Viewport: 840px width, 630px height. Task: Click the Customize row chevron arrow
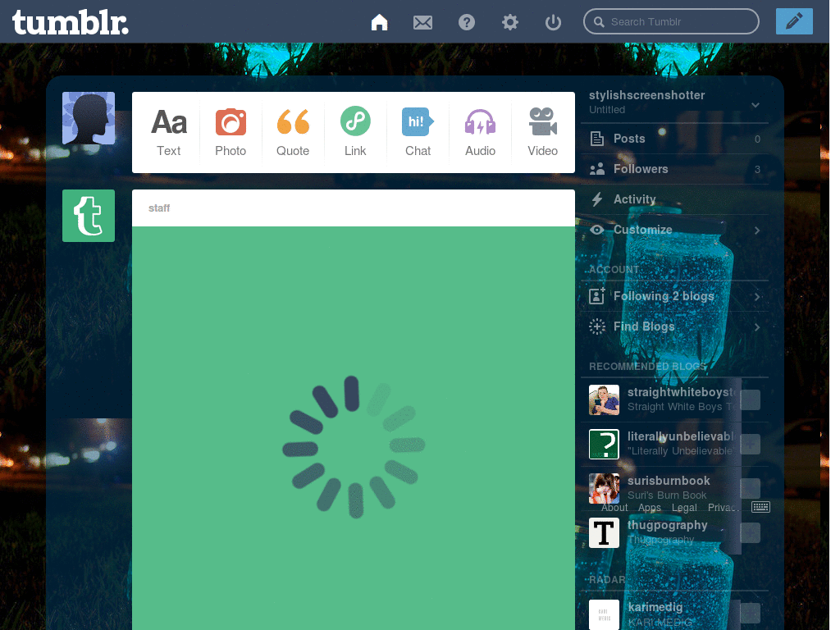757,231
